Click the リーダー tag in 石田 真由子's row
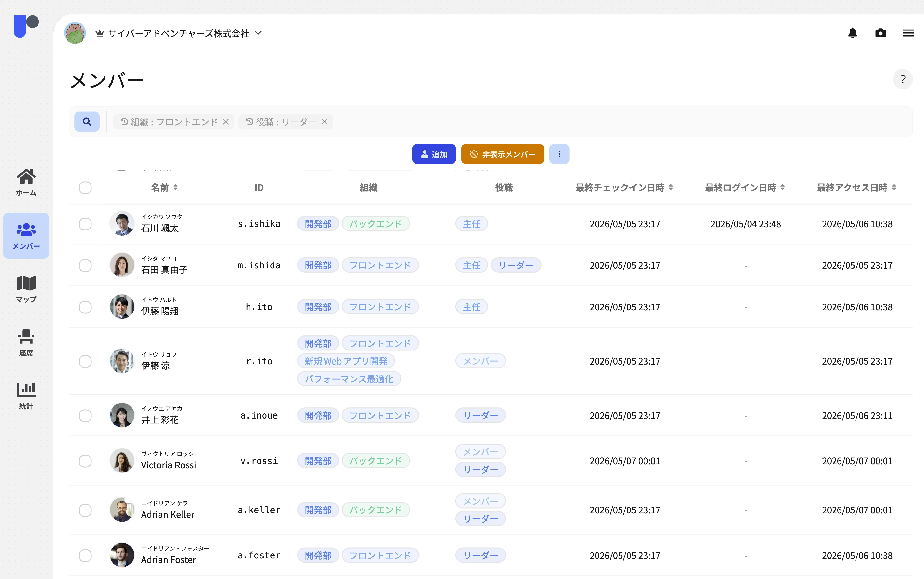Screen dimensions: 924x579 pyautogui.click(x=515, y=265)
